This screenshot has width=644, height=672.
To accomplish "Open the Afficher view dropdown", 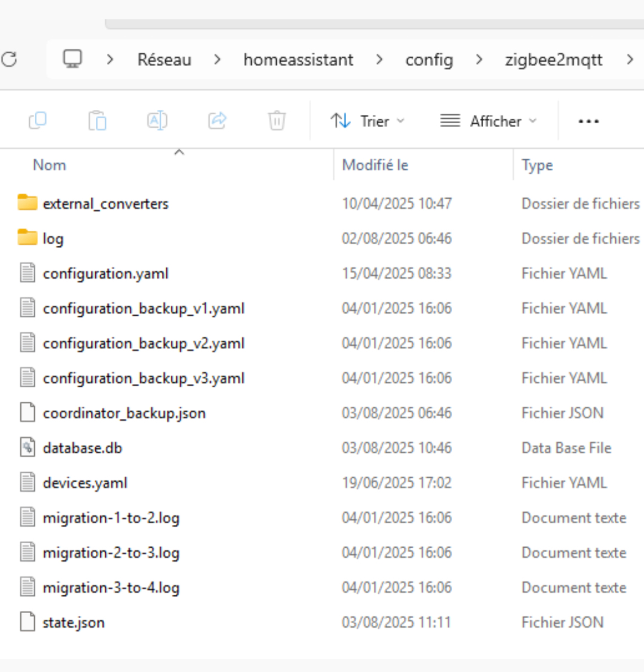I will pos(488,121).
